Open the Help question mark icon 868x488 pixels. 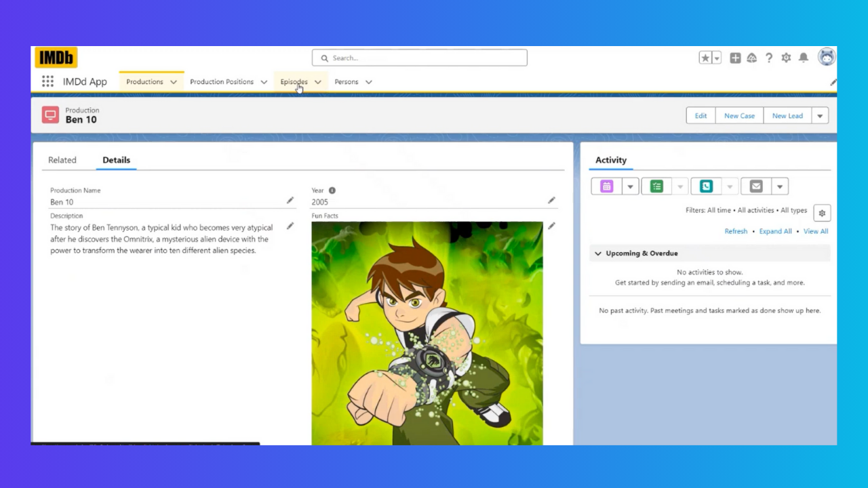(769, 58)
